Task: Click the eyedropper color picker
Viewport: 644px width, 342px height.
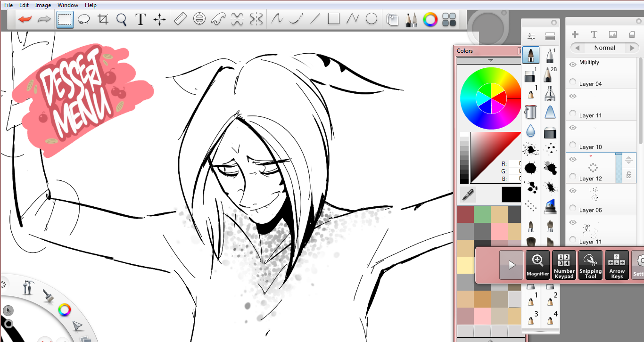Action: [x=468, y=195]
